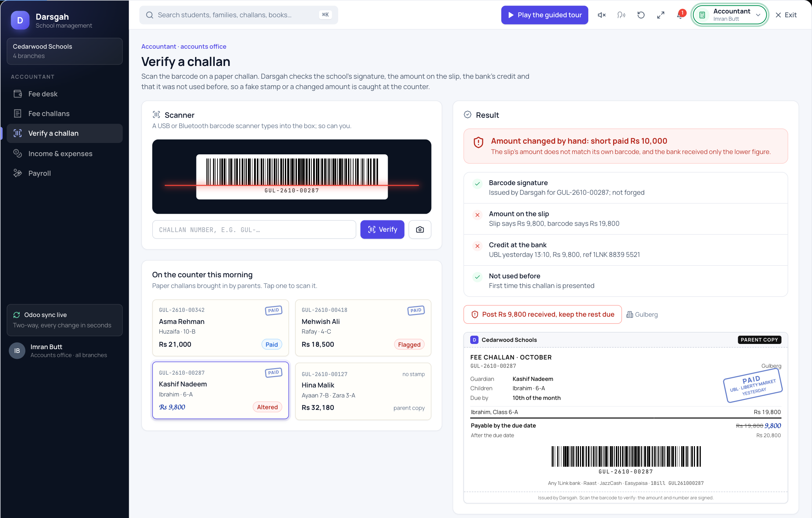Click the PAID UBL Liberty Market stamp
The height and width of the screenshot is (518, 812).
[x=753, y=386]
